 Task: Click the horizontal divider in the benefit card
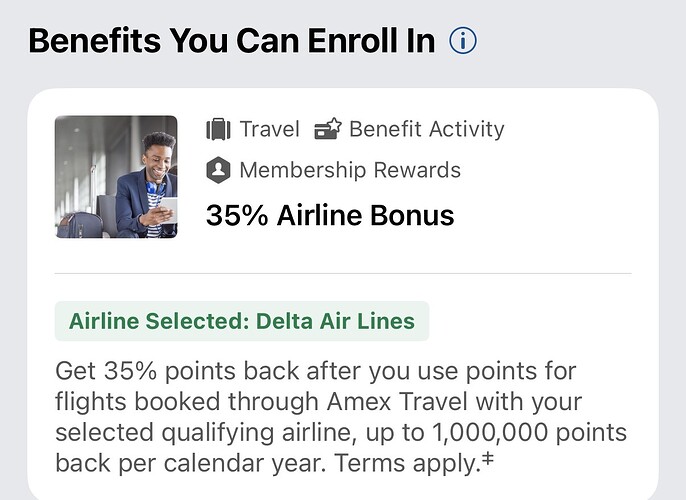click(343, 273)
